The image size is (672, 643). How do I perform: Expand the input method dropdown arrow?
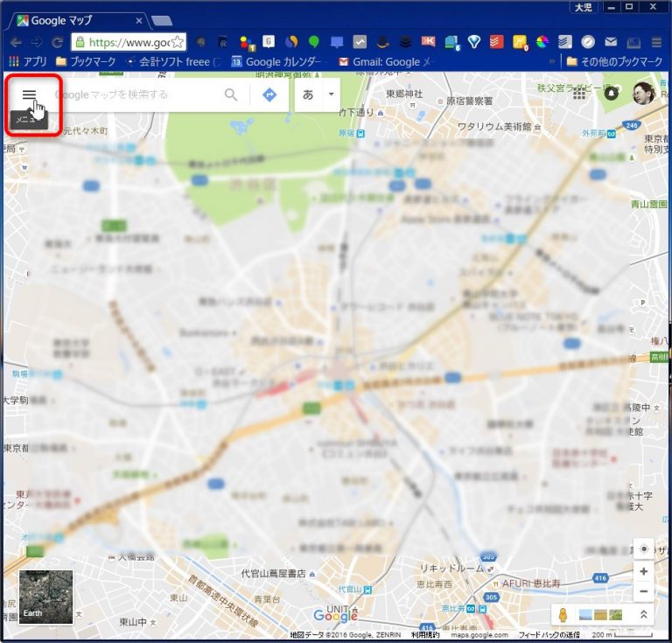click(x=331, y=94)
